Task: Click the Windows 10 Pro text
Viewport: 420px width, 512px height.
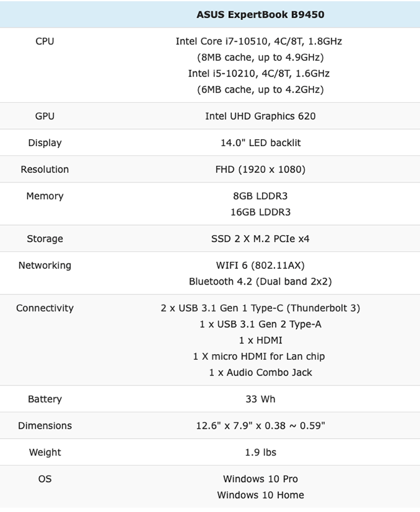Action: [260, 479]
